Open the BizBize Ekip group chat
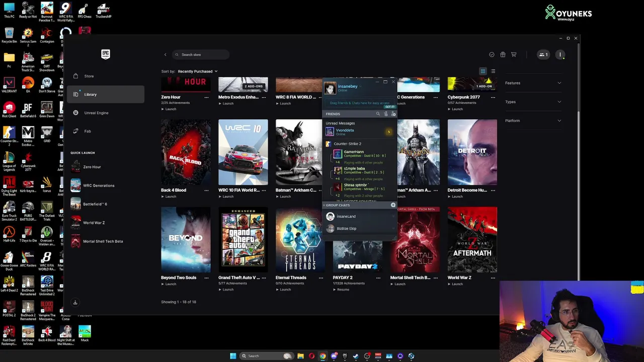 pos(359,228)
